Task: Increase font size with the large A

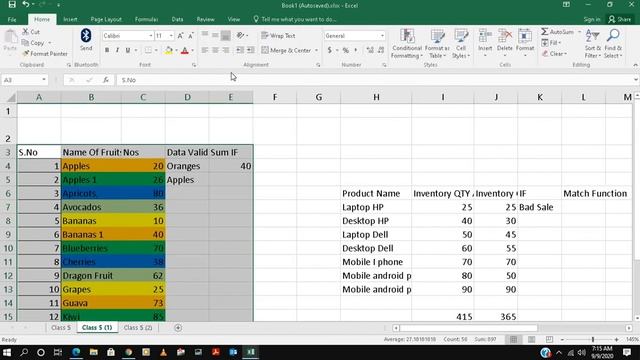Action: [x=180, y=36]
